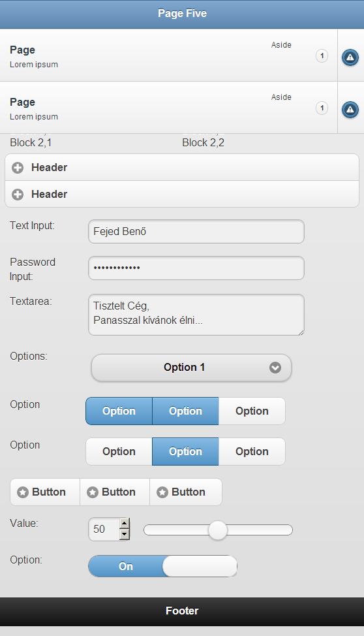Viewport: 364px width, 636px height.
Task: Click the star icon on third Button
Action: pyautogui.click(x=162, y=492)
